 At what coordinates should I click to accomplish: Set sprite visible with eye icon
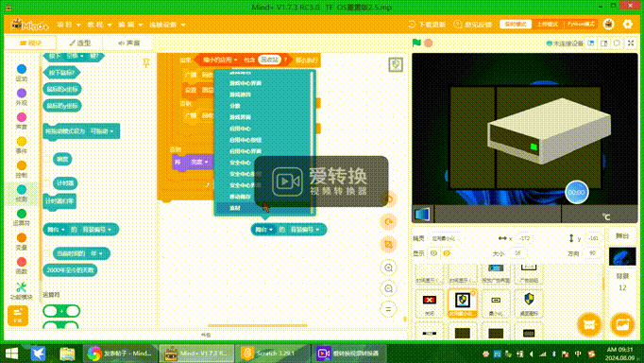(x=433, y=253)
